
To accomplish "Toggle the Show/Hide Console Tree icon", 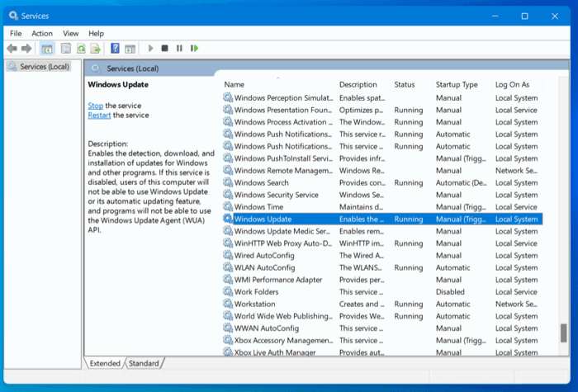I will point(47,48).
